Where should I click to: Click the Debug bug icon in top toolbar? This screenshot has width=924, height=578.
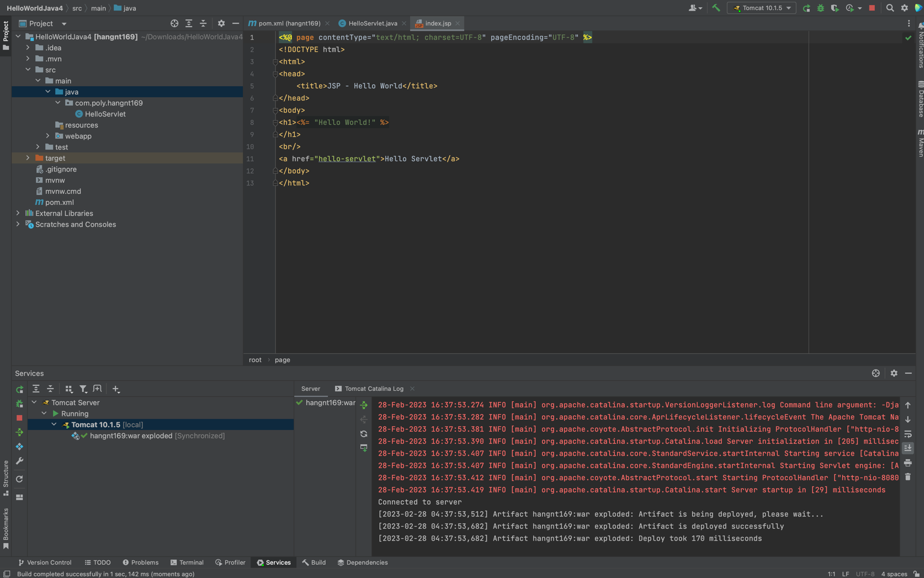(821, 8)
